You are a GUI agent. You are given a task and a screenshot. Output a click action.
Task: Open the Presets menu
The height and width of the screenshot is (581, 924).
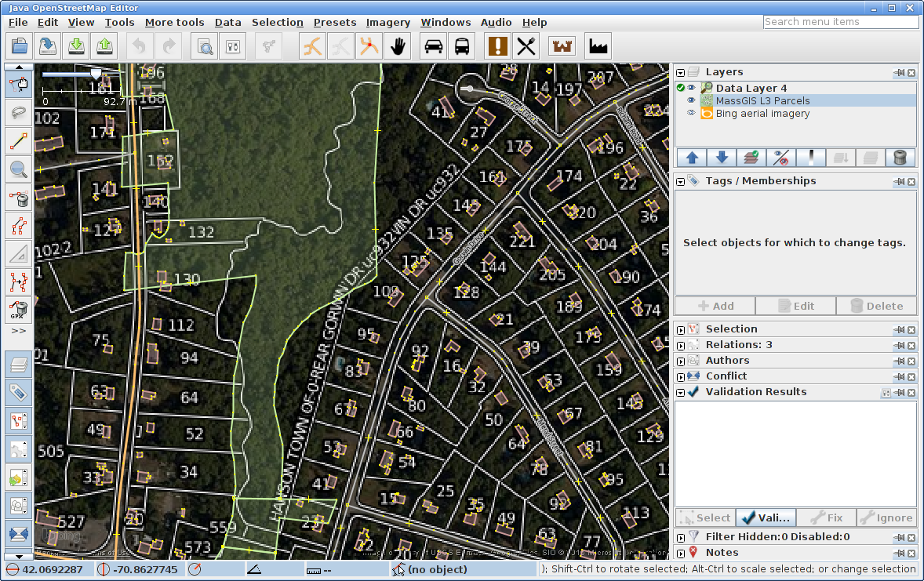(x=335, y=22)
